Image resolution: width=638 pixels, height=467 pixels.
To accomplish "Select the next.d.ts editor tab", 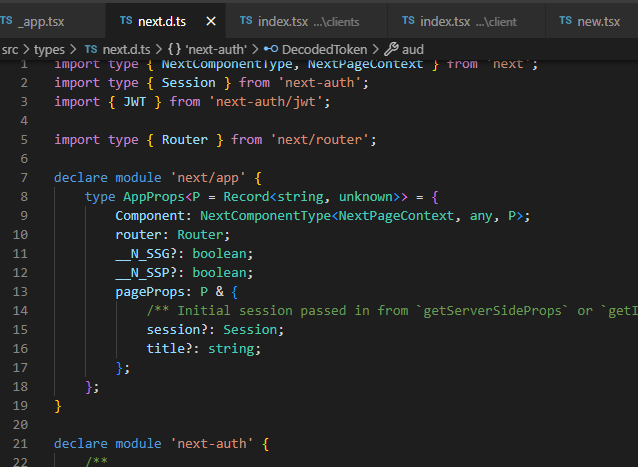I will [165, 21].
